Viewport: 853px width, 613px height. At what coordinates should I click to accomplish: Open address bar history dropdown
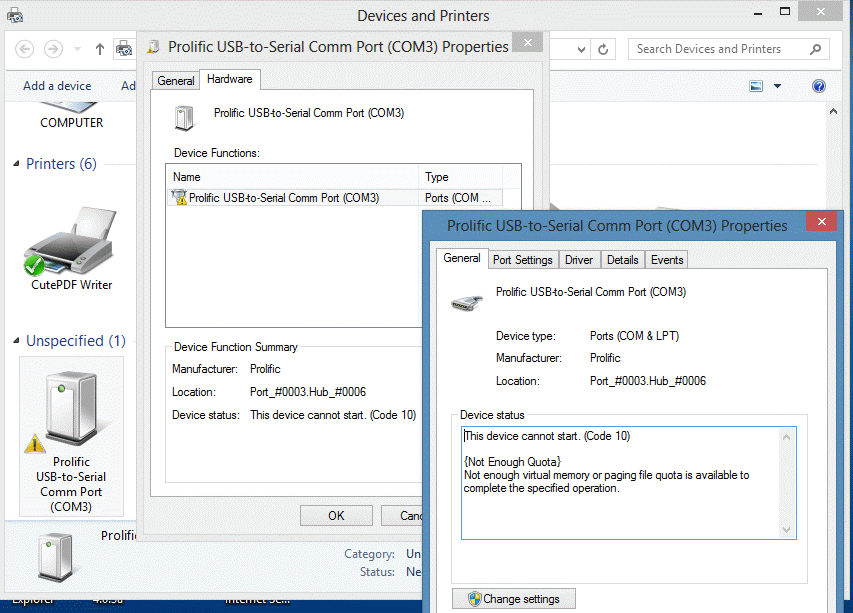582,50
